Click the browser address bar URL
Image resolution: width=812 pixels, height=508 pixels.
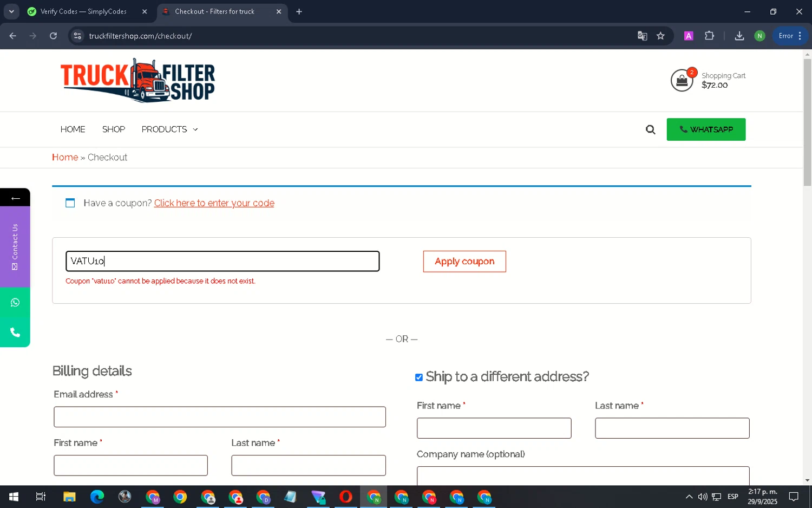(140, 36)
